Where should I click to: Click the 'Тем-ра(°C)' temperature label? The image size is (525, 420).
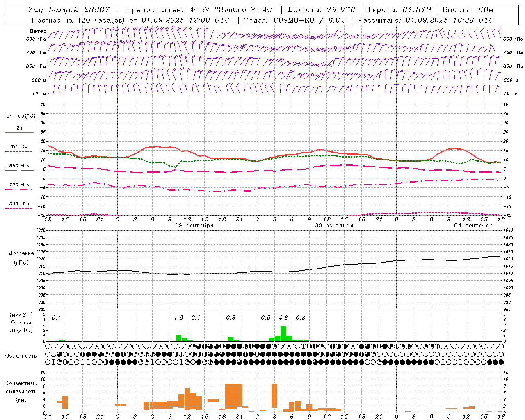point(19,116)
